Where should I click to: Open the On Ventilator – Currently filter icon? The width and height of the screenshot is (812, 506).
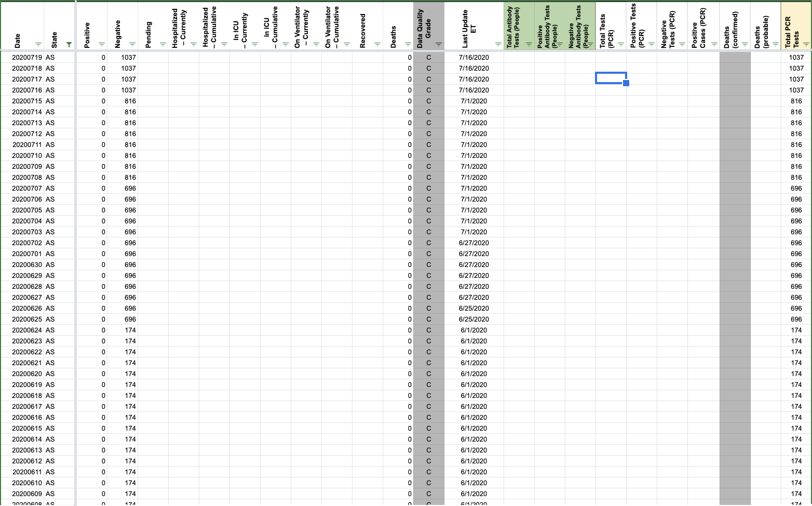(x=316, y=45)
